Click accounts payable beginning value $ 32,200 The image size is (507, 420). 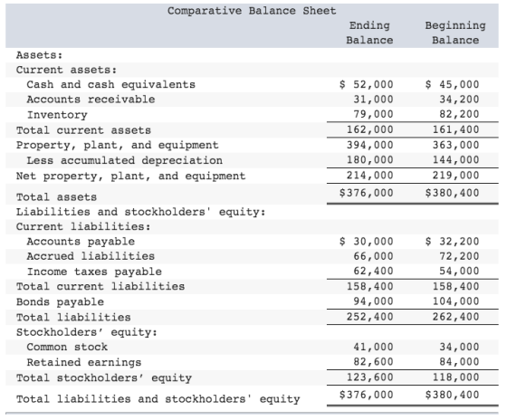tap(452, 242)
